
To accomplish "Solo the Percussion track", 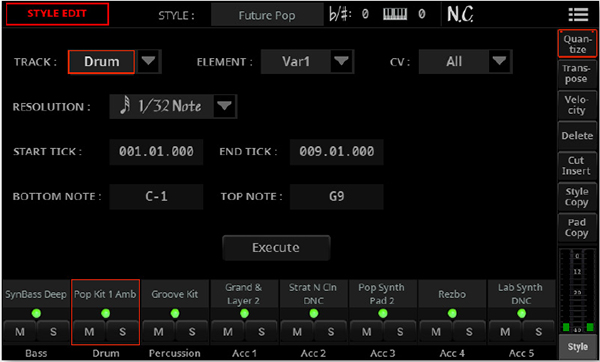I will point(192,331).
